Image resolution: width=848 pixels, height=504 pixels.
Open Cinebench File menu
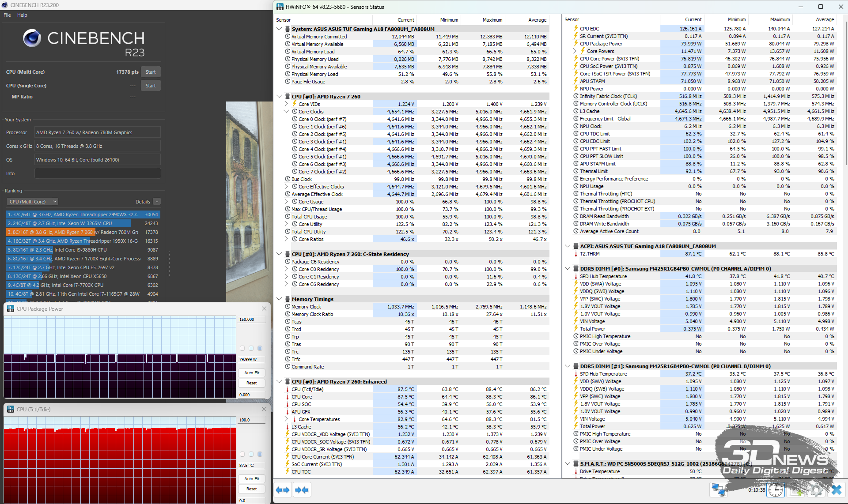pos(7,15)
